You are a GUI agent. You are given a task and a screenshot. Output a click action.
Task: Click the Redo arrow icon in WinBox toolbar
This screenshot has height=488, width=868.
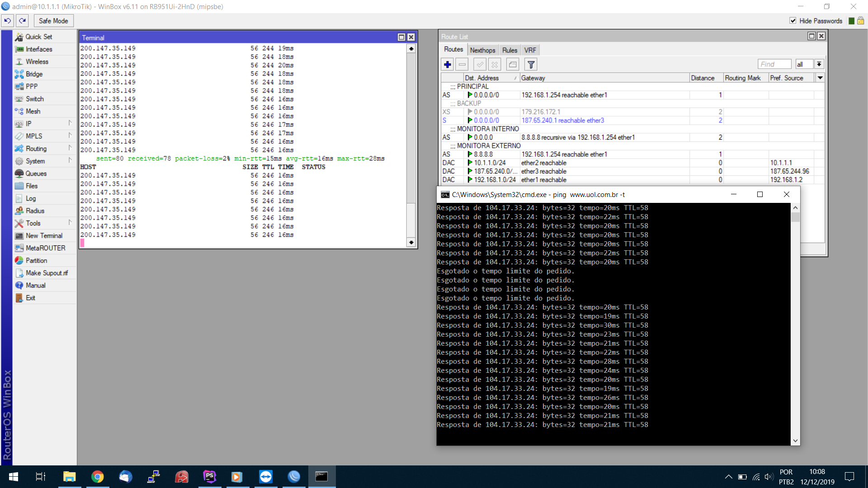click(23, 21)
